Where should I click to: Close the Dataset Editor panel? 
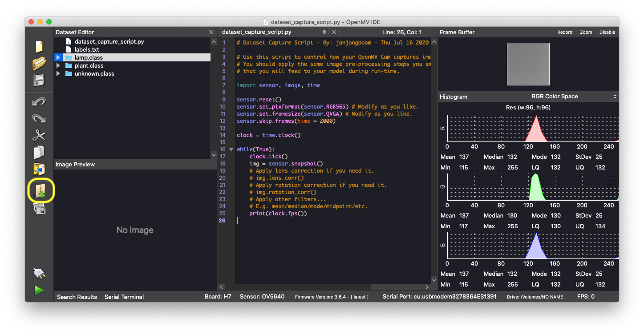tap(211, 32)
